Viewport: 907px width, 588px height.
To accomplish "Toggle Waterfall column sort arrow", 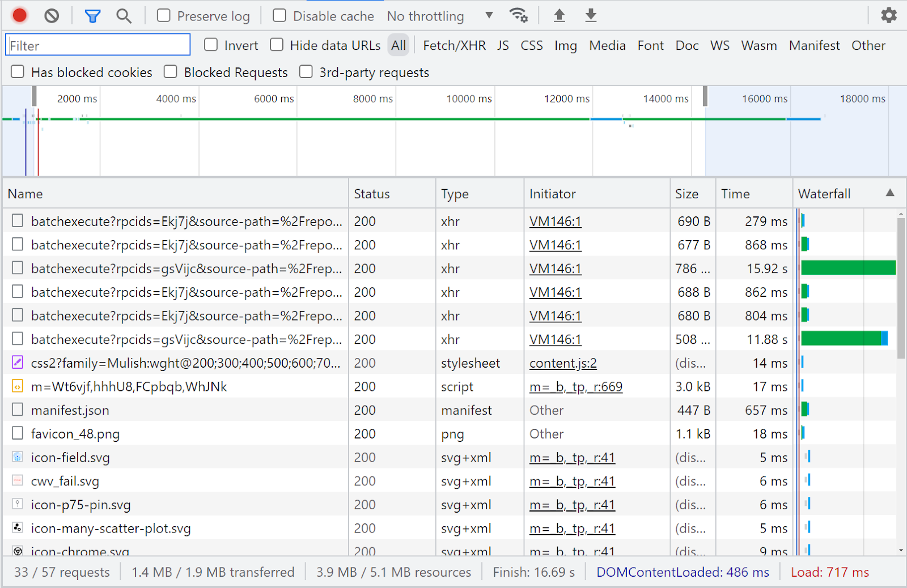I will (x=890, y=193).
